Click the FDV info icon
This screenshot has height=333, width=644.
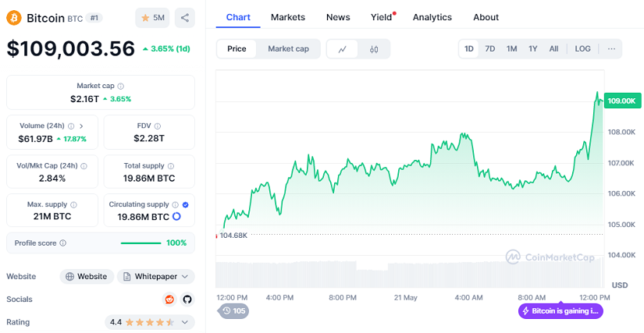(x=158, y=126)
